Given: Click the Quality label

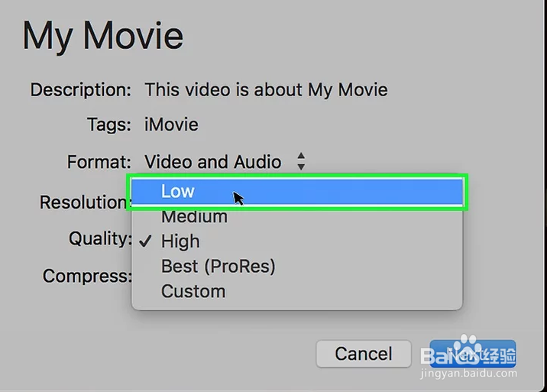Looking at the screenshot, I should tap(100, 238).
